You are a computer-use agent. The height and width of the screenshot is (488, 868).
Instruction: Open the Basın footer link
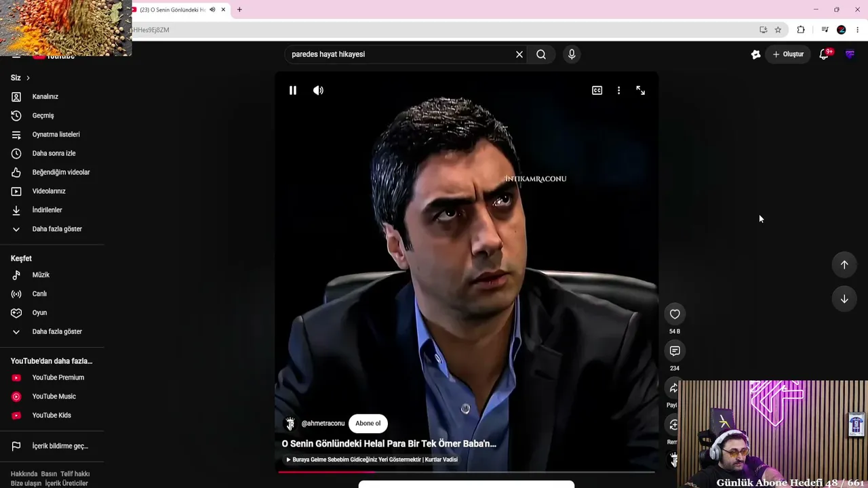tap(49, 474)
